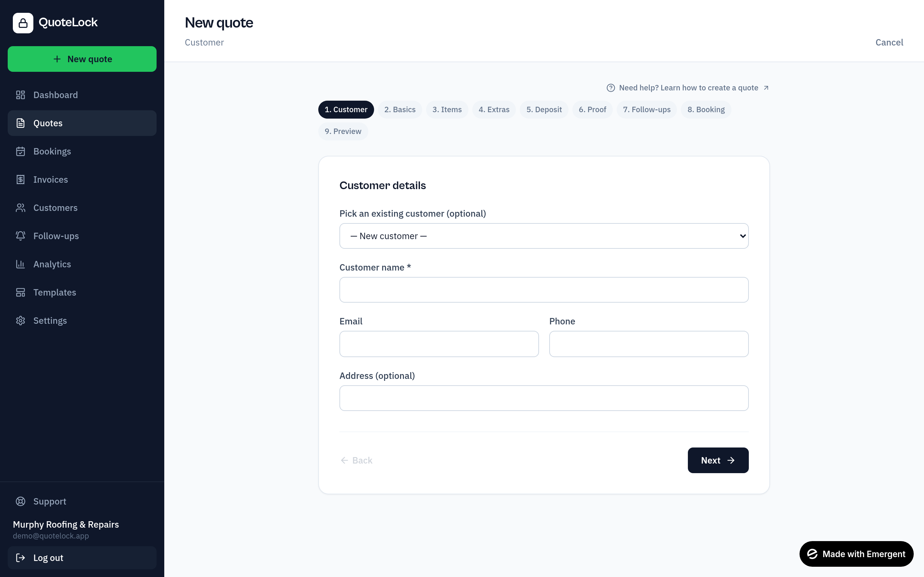Image resolution: width=924 pixels, height=577 pixels.
Task: Open Follow-ups via its bell icon
Action: click(21, 236)
